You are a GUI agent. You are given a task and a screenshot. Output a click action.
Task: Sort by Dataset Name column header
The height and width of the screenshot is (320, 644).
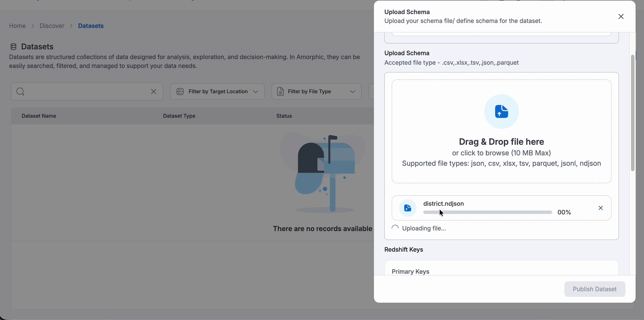coord(39,116)
